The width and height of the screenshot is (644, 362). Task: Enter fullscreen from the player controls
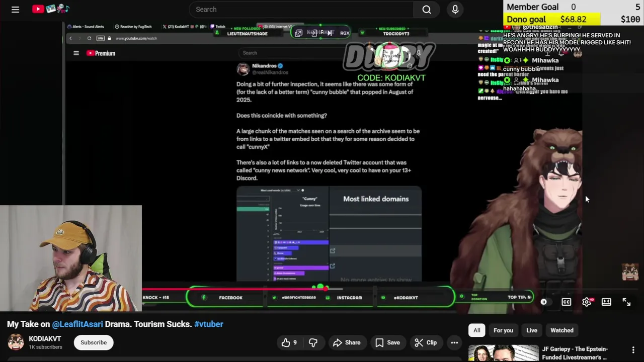(626, 302)
